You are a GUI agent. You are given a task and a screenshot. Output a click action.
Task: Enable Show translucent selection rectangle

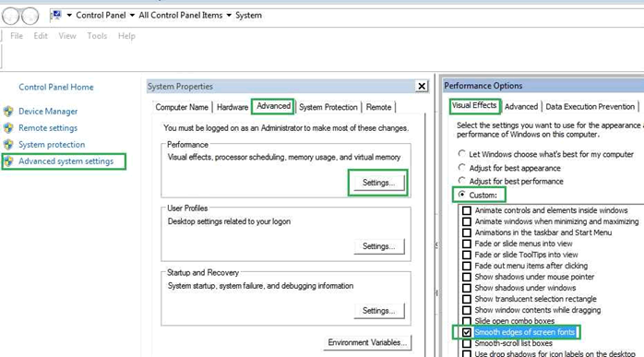point(467,300)
